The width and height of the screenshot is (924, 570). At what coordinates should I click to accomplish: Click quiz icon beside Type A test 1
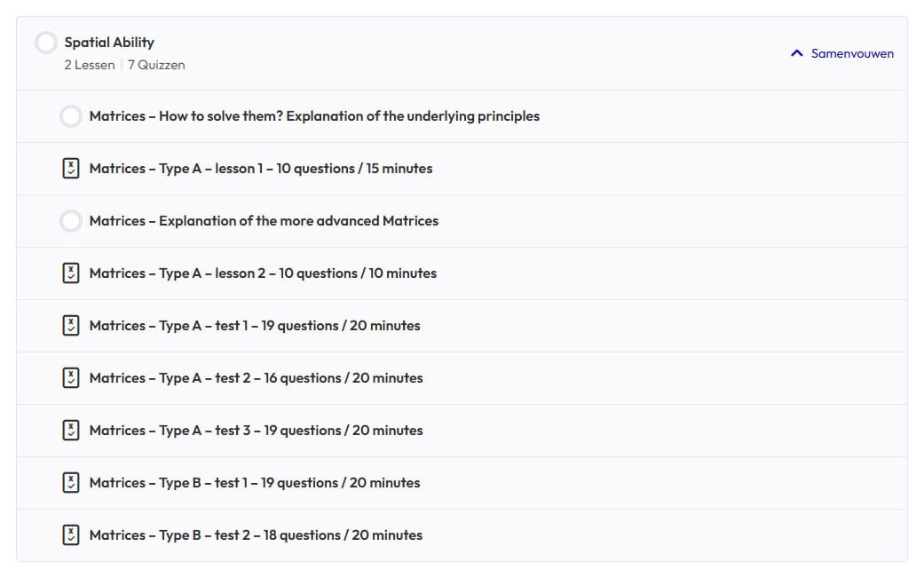tap(71, 326)
